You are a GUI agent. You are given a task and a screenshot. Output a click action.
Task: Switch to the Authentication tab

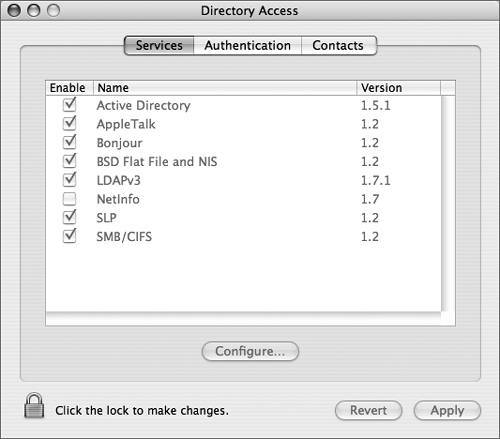tap(247, 45)
